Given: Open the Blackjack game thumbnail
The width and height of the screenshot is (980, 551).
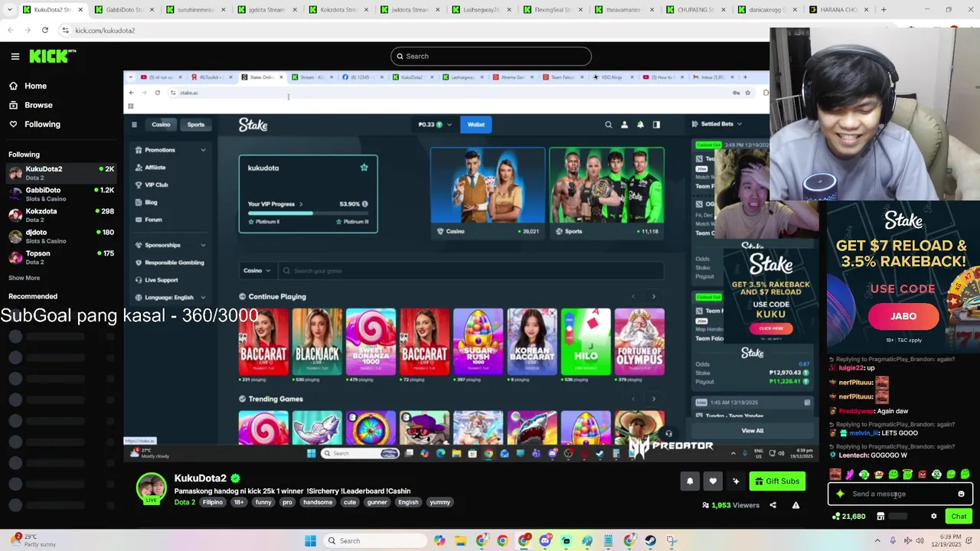Looking at the screenshot, I should [x=317, y=342].
